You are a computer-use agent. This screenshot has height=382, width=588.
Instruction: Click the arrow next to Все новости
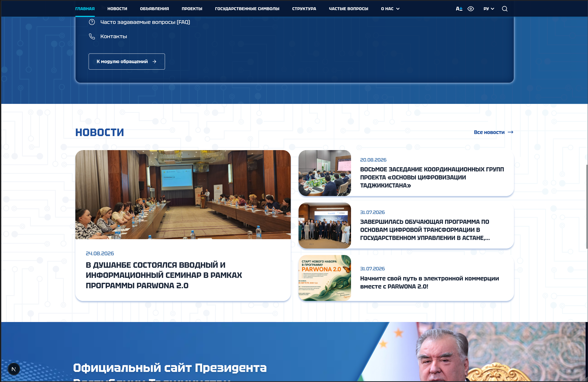(511, 132)
